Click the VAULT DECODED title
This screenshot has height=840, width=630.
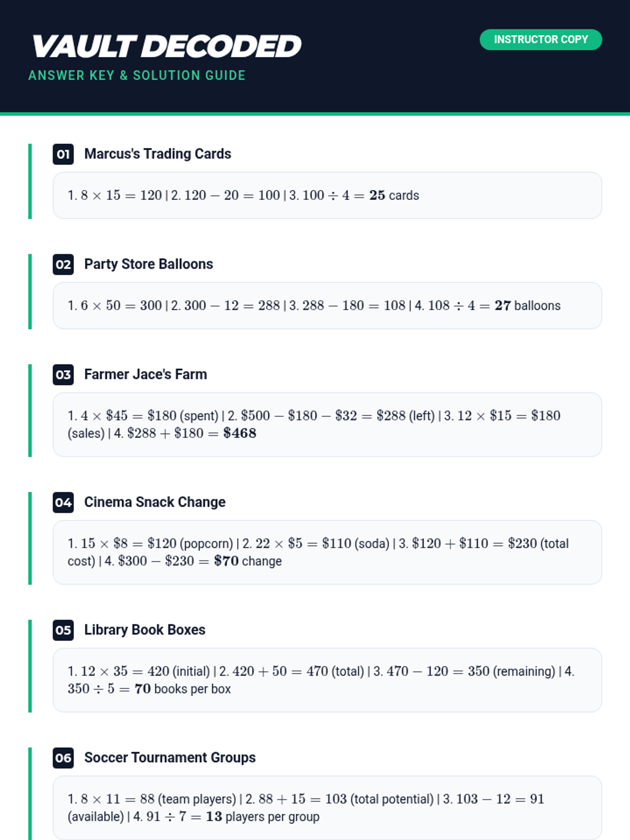click(x=166, y=46)
